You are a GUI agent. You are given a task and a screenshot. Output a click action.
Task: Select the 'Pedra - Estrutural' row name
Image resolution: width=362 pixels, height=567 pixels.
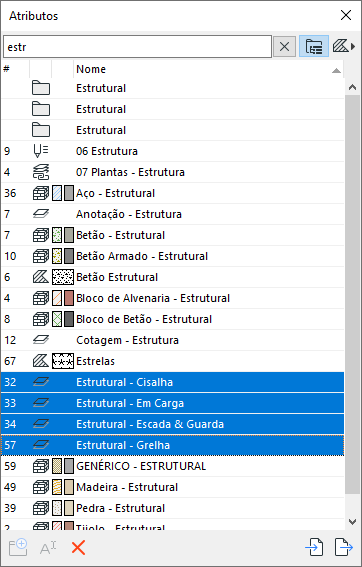pos(120,508)
